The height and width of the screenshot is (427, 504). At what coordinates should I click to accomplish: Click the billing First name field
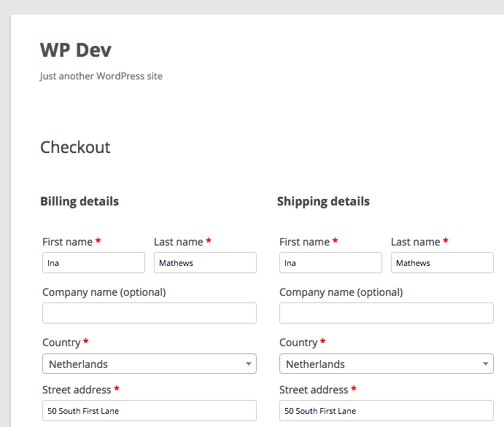(93, 262)
